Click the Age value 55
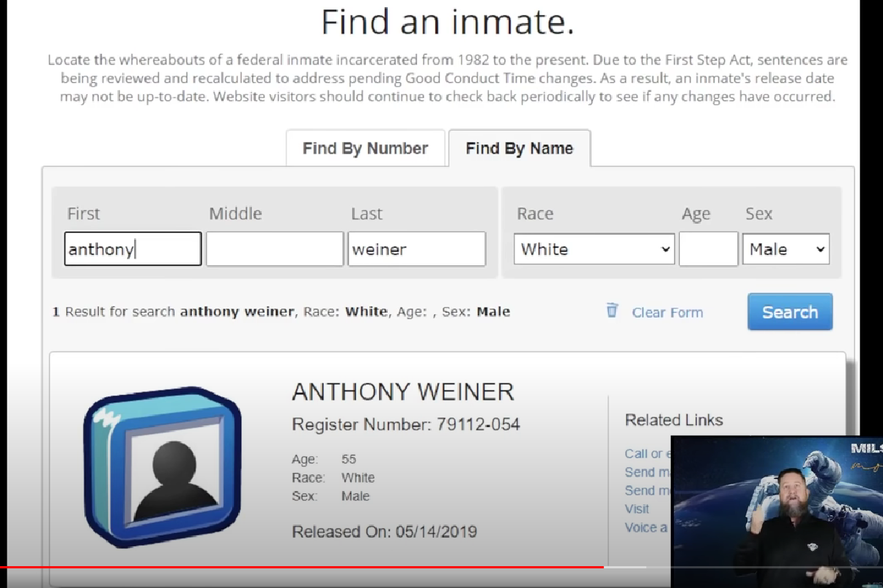883x588 pixels. pyautogui.click(x=348, y=459)
